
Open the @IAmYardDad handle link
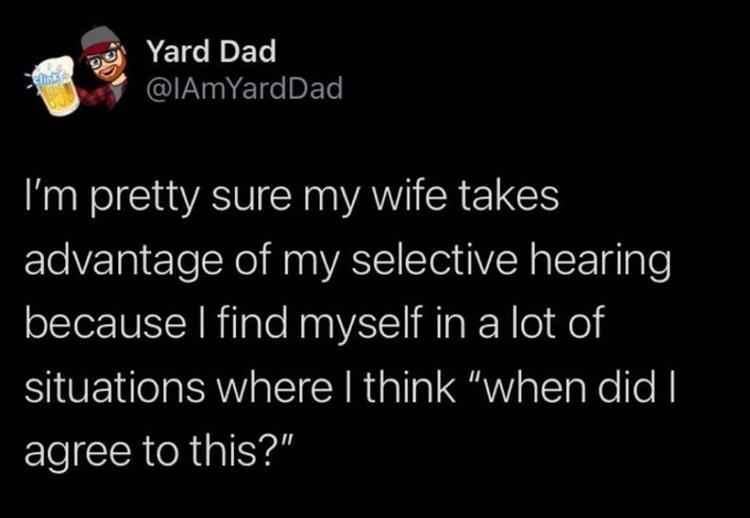click(244, 89)
